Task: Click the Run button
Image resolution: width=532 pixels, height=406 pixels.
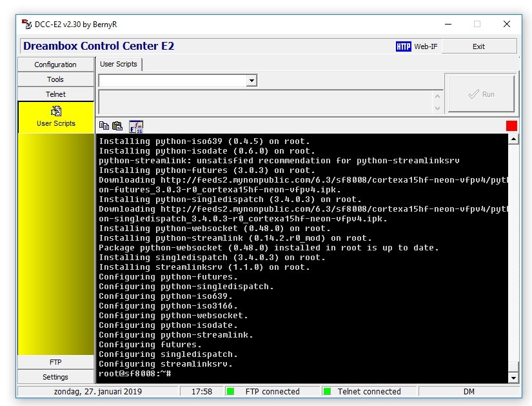Action: click(x=480, y=94)
